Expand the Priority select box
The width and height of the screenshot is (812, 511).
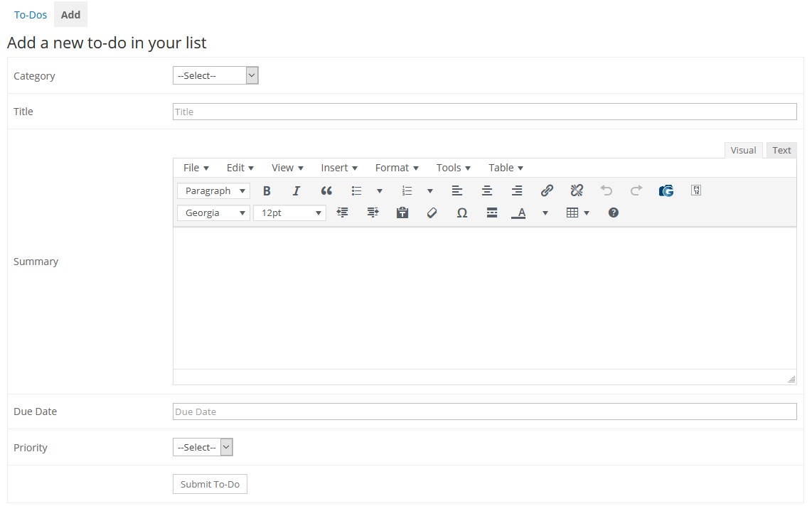[x=203, y=447]
